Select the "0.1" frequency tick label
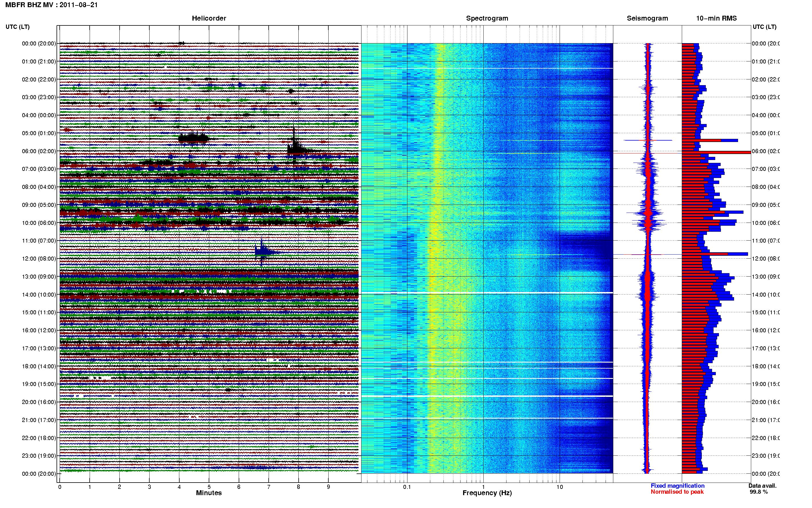Viewport: 812px width, 508px height. (407, 487)
